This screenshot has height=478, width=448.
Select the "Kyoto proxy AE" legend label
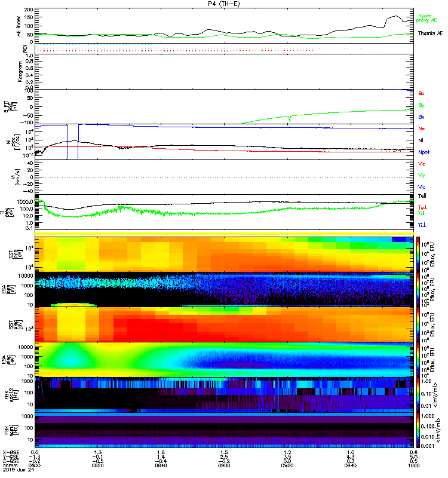pyautogui.click(x=426, y=18)
